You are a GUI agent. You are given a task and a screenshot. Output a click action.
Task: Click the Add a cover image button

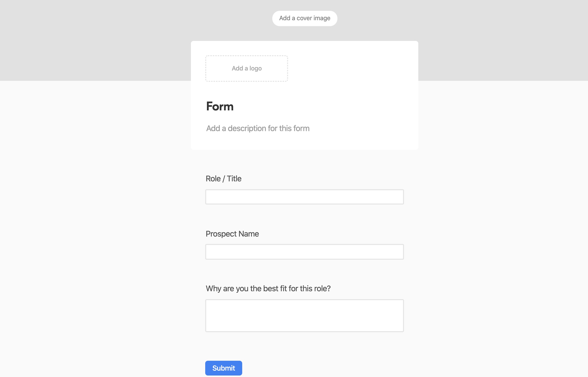305,18
